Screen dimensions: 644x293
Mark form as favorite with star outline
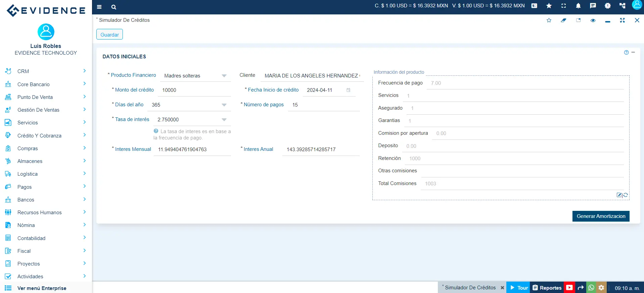549,20
